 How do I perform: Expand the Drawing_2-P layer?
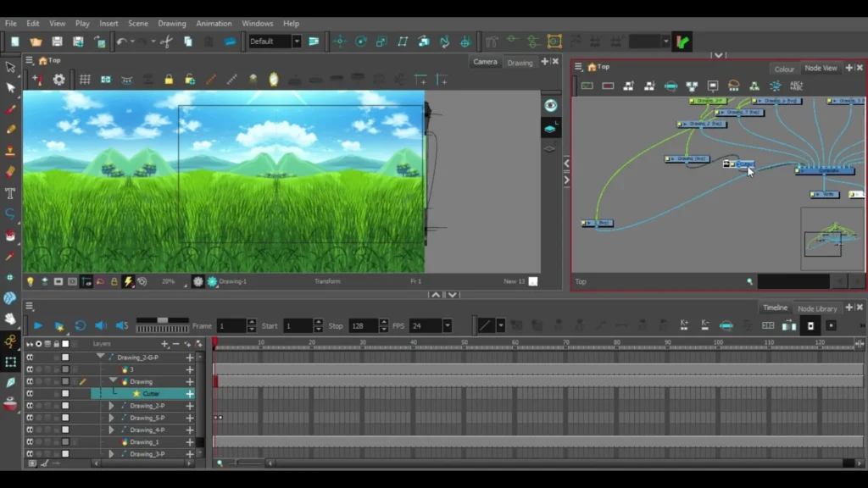[x=111, y=406]
